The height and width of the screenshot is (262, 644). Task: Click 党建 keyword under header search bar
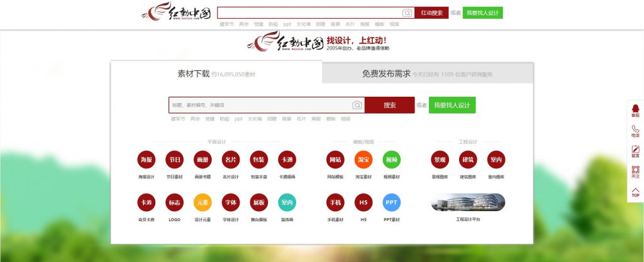pos(258,25)
